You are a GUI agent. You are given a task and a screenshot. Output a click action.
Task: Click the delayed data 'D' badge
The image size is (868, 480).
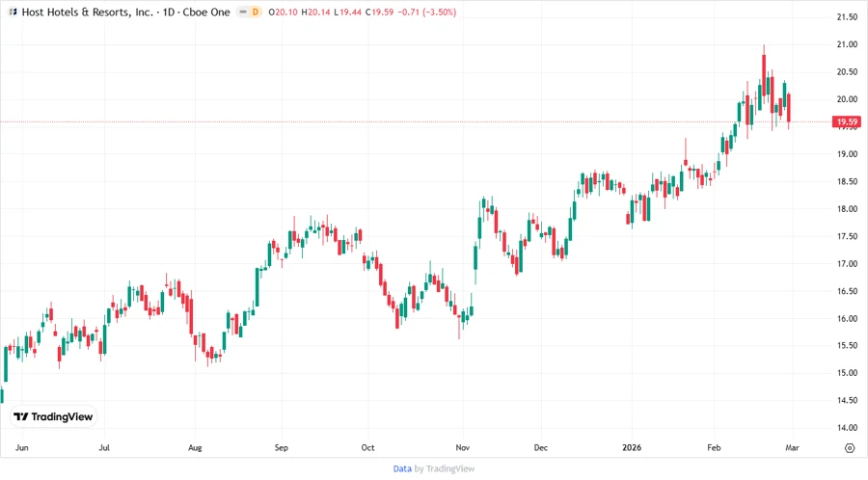tap(256, 12)
